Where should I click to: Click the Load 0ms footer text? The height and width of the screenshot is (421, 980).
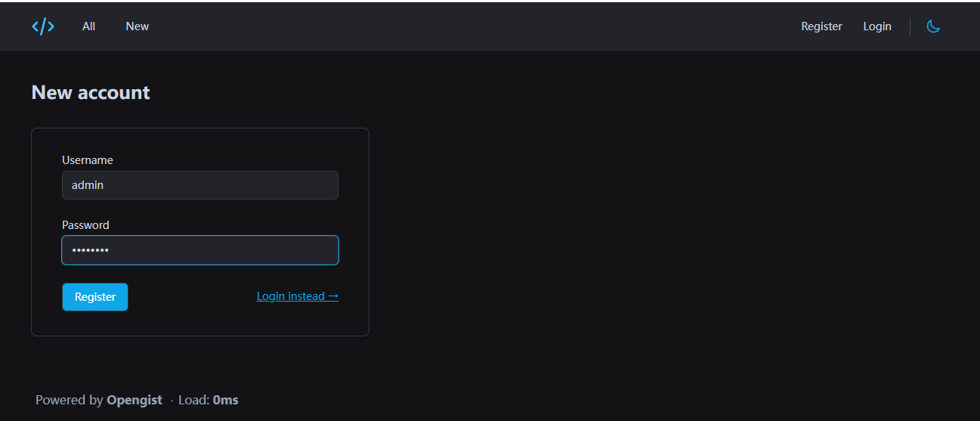(208, 400)
